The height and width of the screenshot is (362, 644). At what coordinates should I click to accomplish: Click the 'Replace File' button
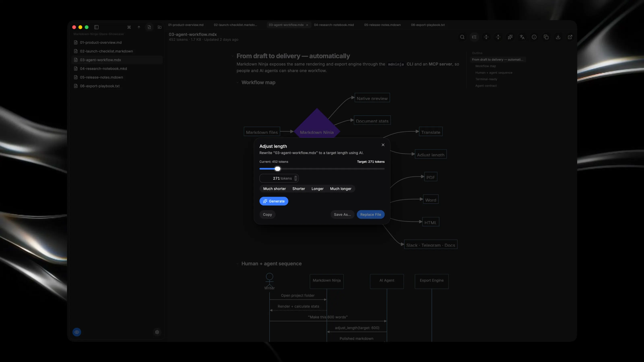tap(371, 214)
